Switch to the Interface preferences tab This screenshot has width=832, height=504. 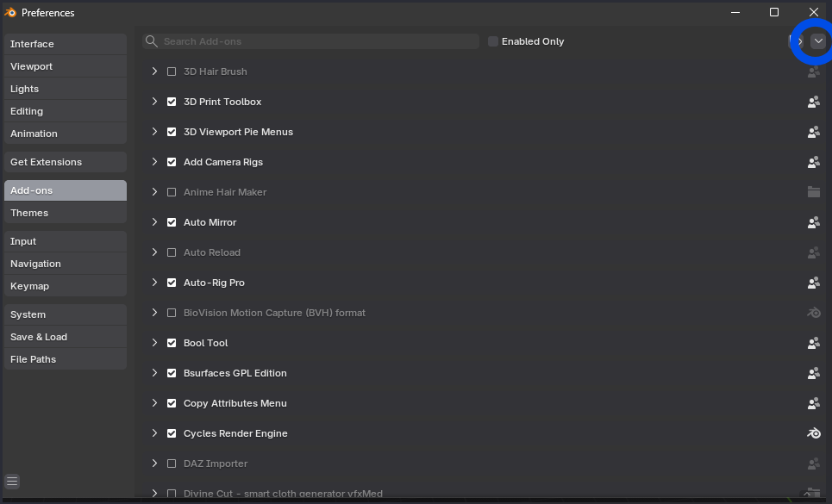[66, 44]
